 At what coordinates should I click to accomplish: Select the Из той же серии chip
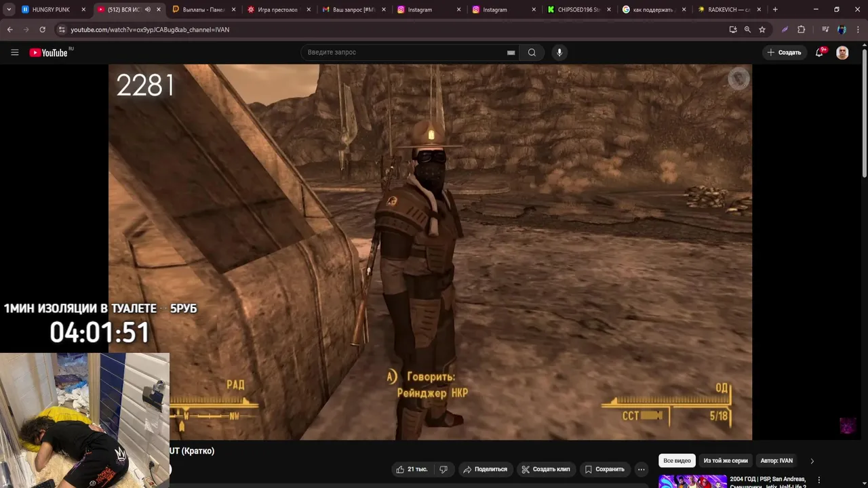coord(726,461)
